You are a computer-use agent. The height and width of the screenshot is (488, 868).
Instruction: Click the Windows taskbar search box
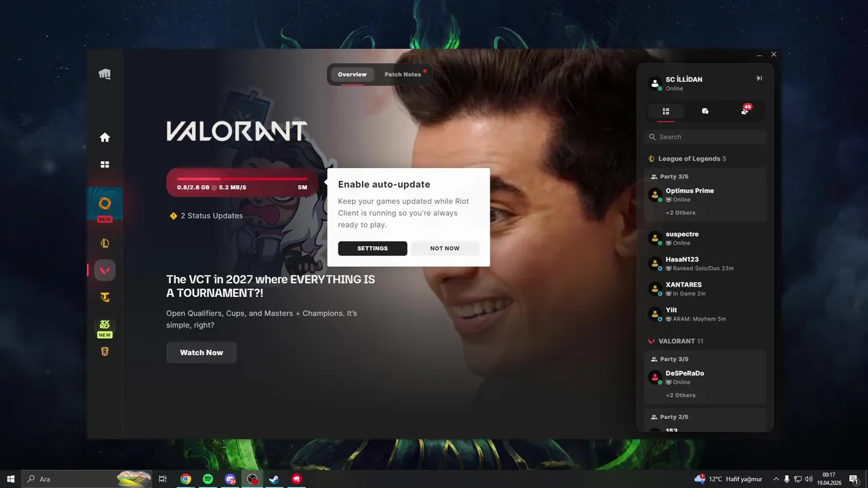[88, 479]
